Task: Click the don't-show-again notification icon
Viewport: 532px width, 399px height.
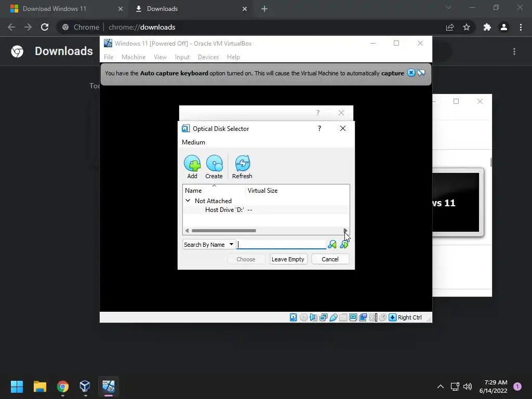Action: [421, 73]
